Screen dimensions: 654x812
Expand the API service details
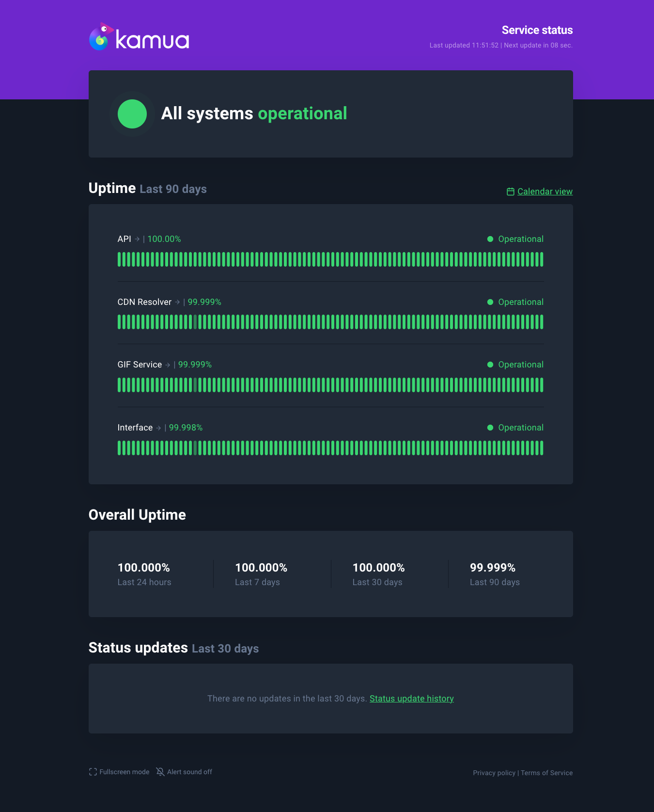[x=125, y=239]
